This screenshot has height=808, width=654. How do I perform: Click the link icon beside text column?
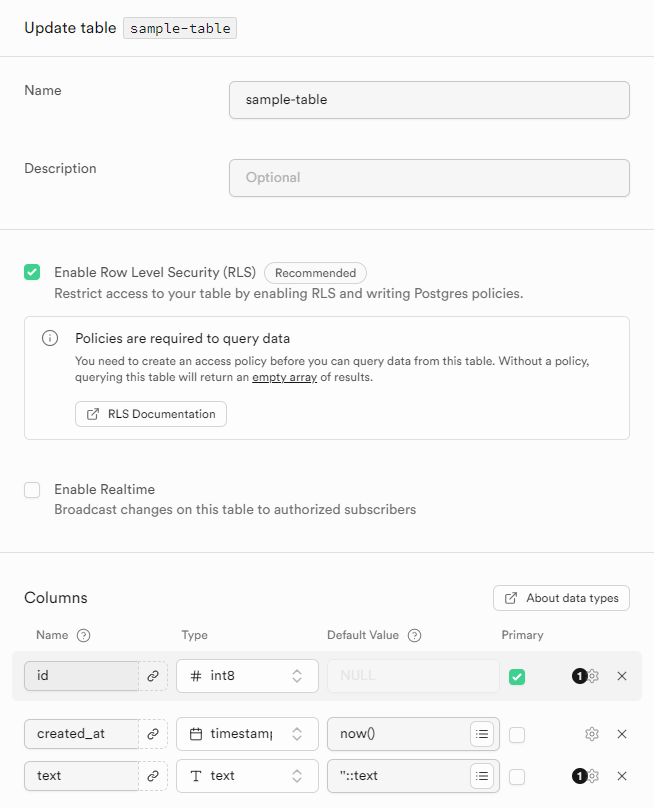tap(153, 776)
